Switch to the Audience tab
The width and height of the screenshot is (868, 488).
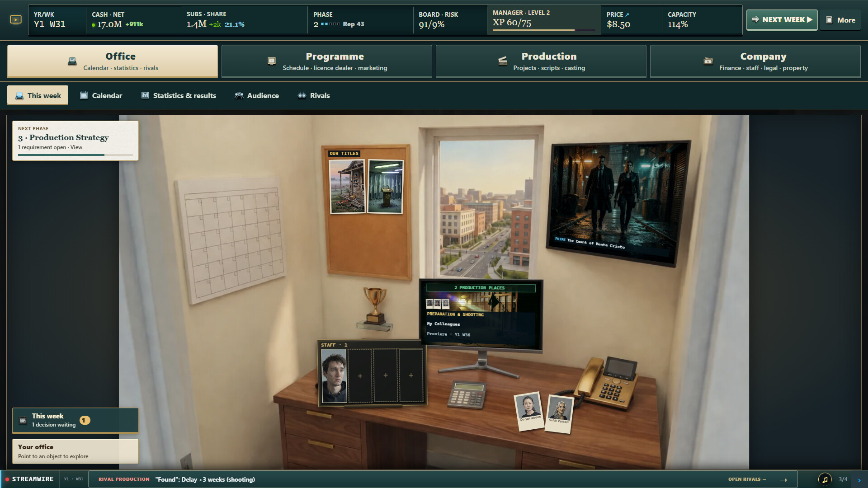(x=257, y=95)
